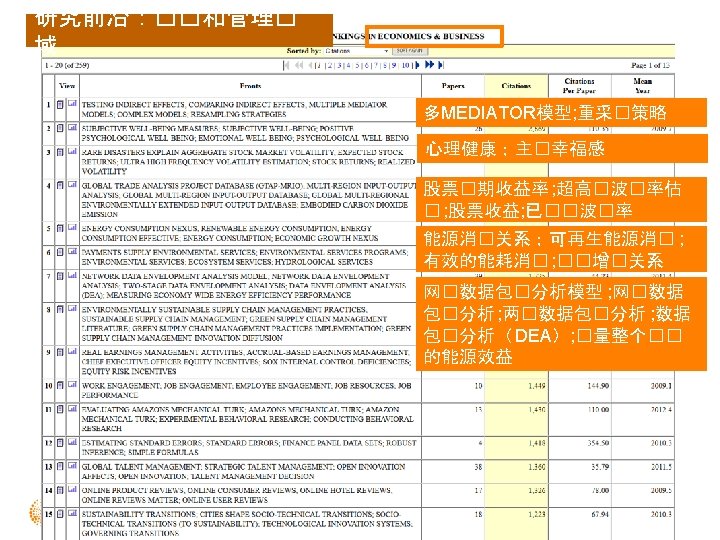Open document view for Global Trade Analysis row

point(60,185)
